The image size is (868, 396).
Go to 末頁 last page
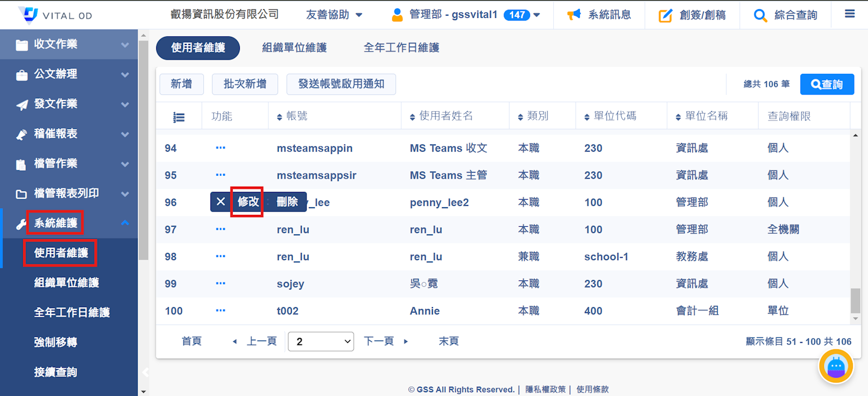[x=449, y=341]
